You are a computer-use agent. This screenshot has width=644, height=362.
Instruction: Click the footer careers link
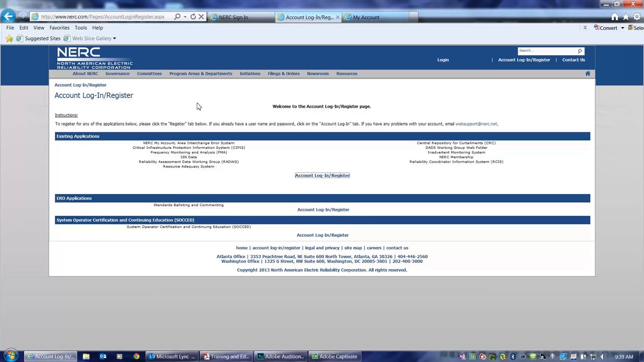pyautogui.click(x=374, y=248)
